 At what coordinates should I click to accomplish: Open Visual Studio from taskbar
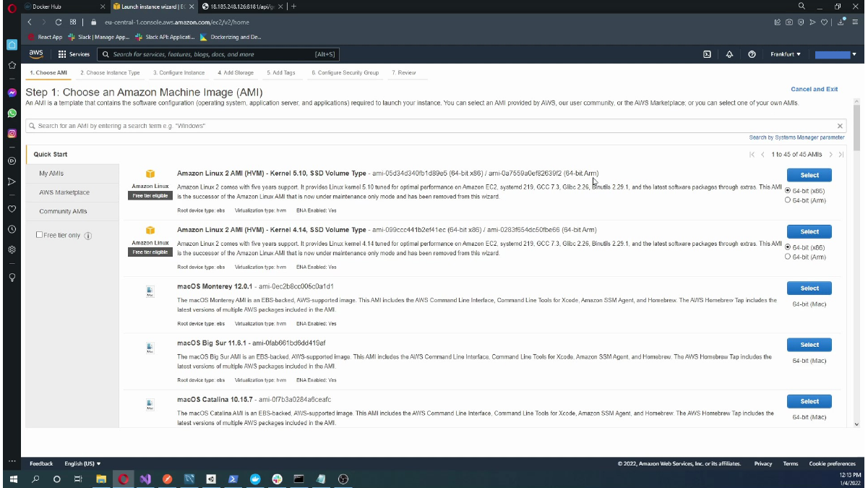pos(145,479)
